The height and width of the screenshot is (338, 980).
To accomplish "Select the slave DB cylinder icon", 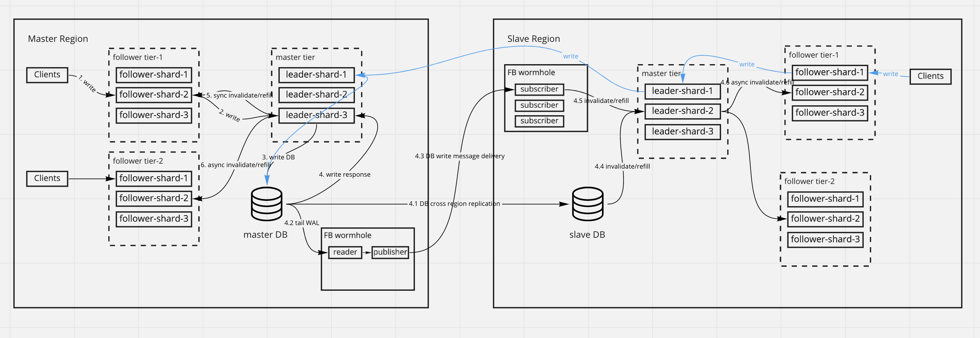I will (587, 204).
